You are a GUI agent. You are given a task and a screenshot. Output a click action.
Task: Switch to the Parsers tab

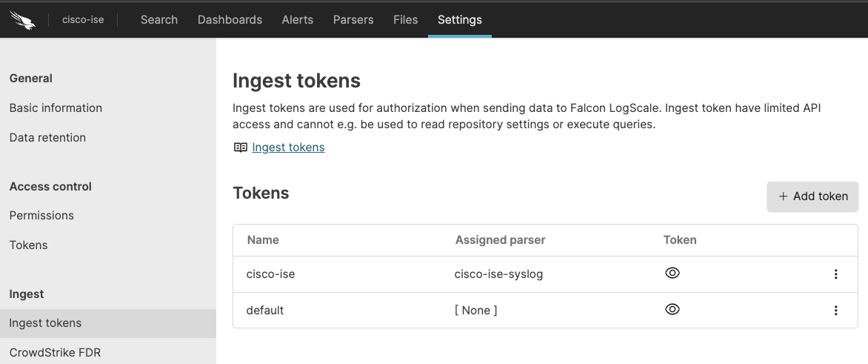(x=353, y=19)
